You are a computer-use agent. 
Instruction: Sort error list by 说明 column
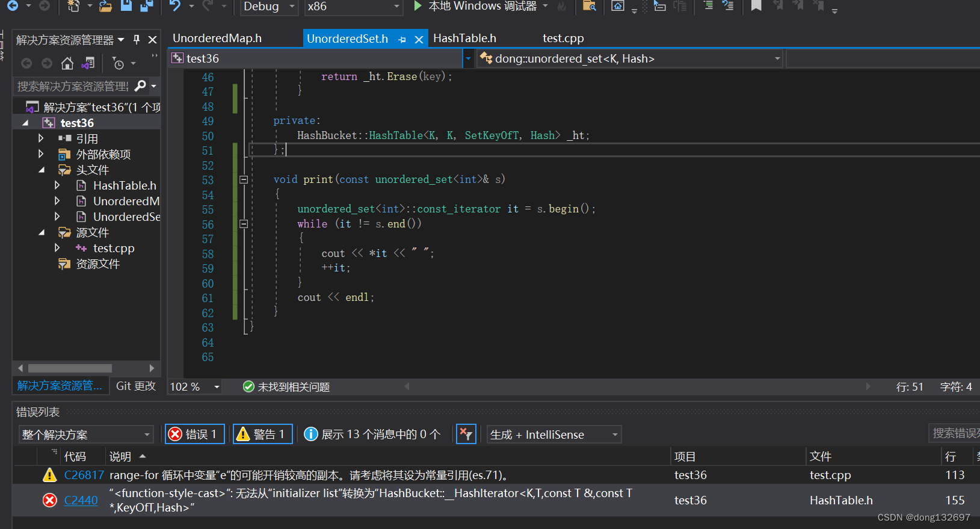click(120, 456)
